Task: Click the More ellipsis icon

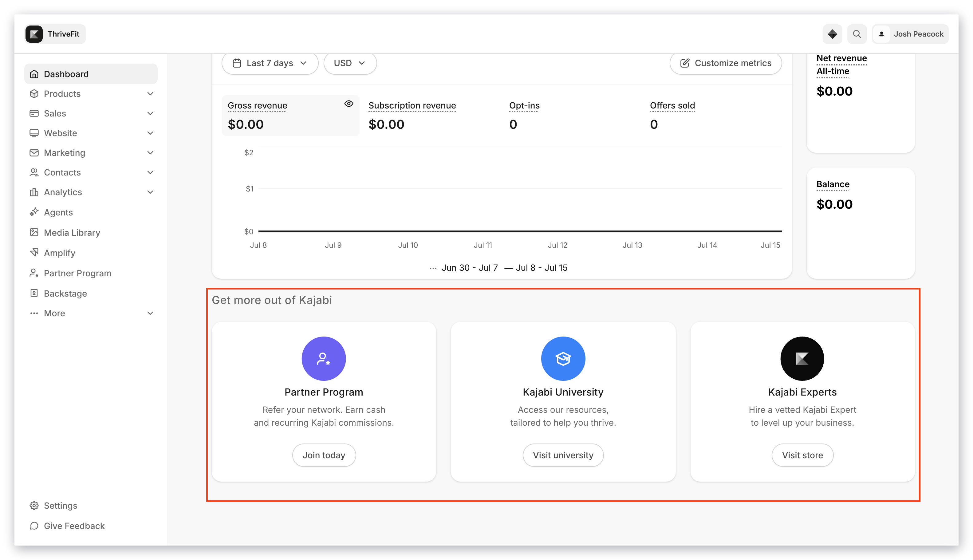Action: coord(34,313)
